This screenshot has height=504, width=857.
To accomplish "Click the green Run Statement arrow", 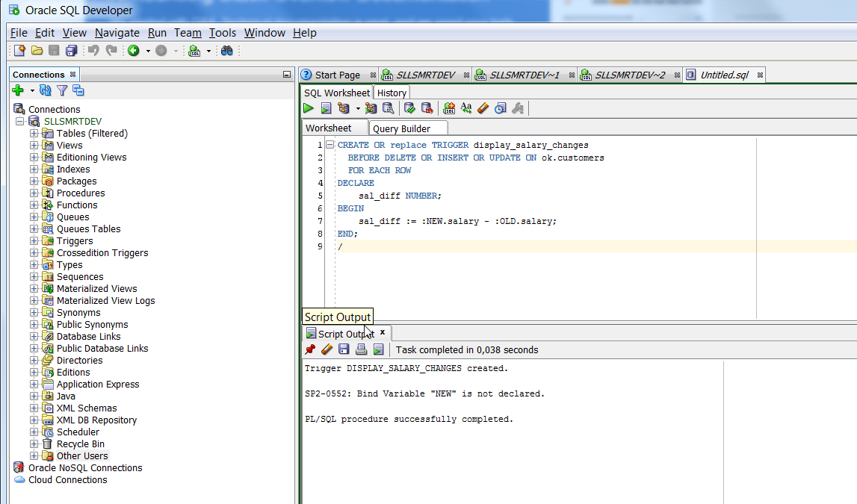I will pyautogui.click(x=309, y=109).
